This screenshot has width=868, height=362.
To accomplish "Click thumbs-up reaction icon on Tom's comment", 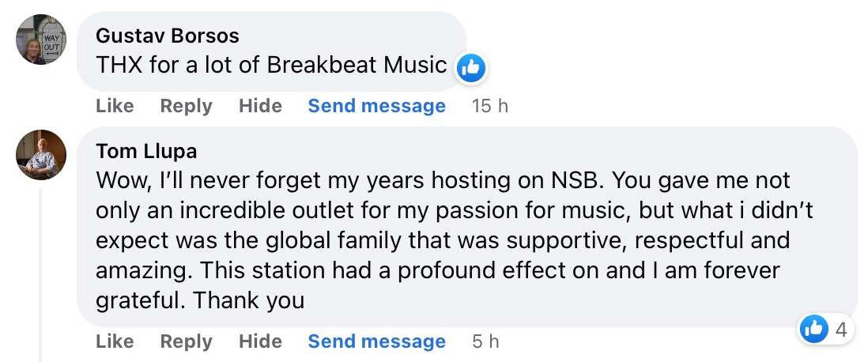I will pos(813,329).
